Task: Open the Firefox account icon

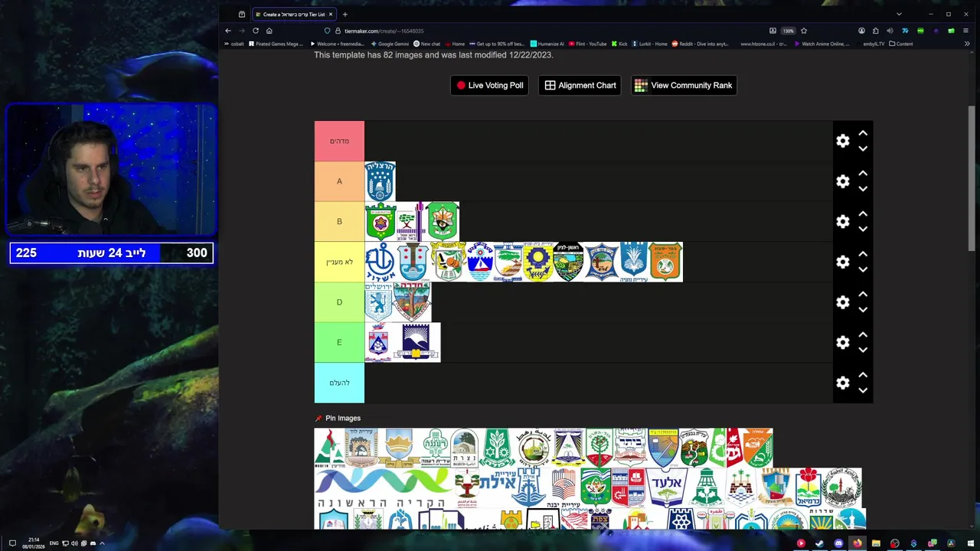Action: pyautogui.click(x=861, y=31)
